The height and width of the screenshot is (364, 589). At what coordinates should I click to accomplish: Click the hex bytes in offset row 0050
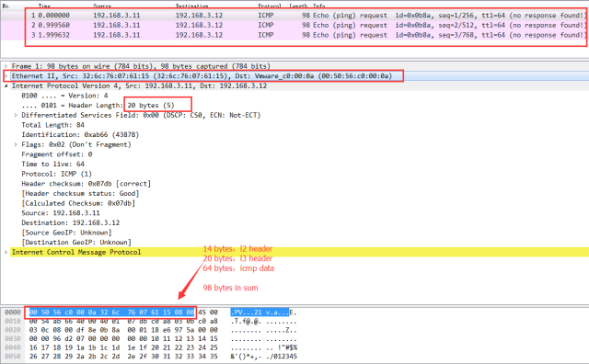[123, 356]
